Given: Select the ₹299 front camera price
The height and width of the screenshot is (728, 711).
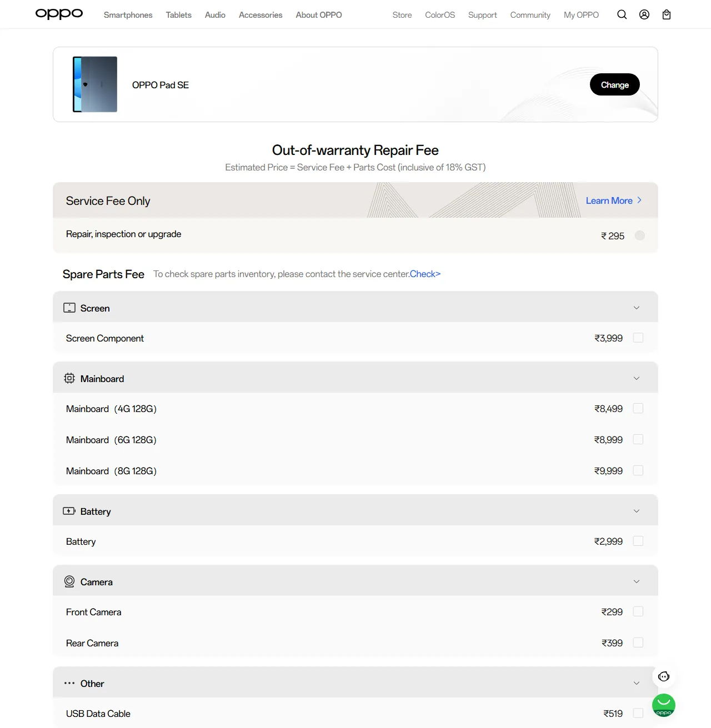Looking at the screenshot, I should (x=612, y=611).
